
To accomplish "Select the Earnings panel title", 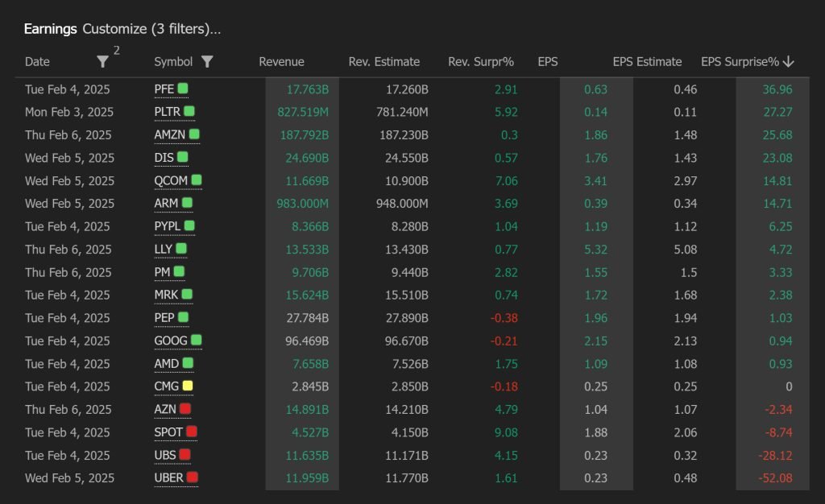I will [51, 29].
